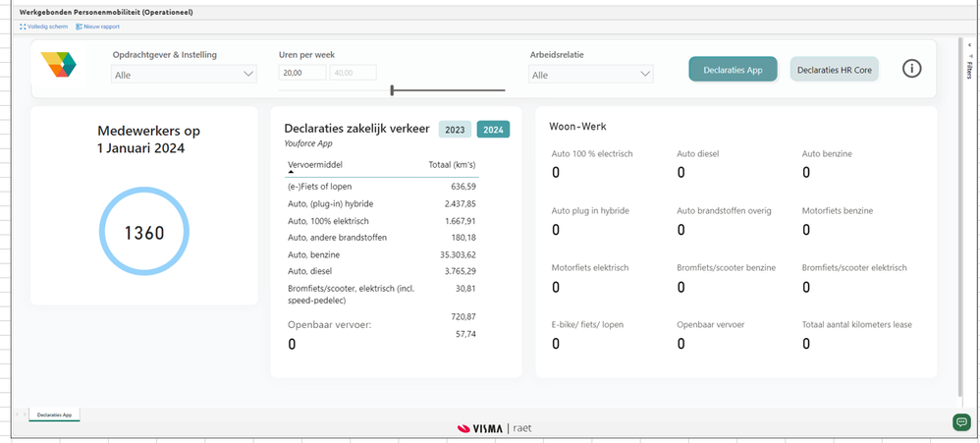The image size is (980, 443).
Task: Select the Declaraties HR Core button
Action: coord(835,70)
